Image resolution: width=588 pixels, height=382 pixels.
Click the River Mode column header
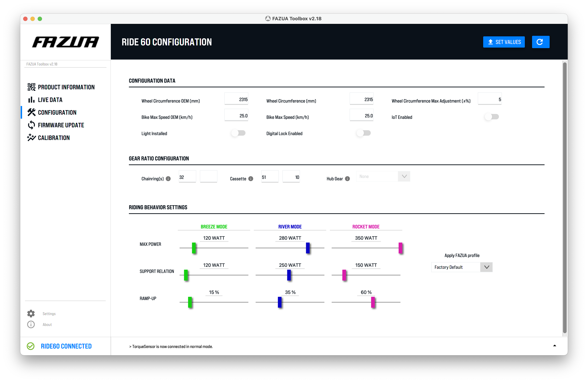pos(290,226)
